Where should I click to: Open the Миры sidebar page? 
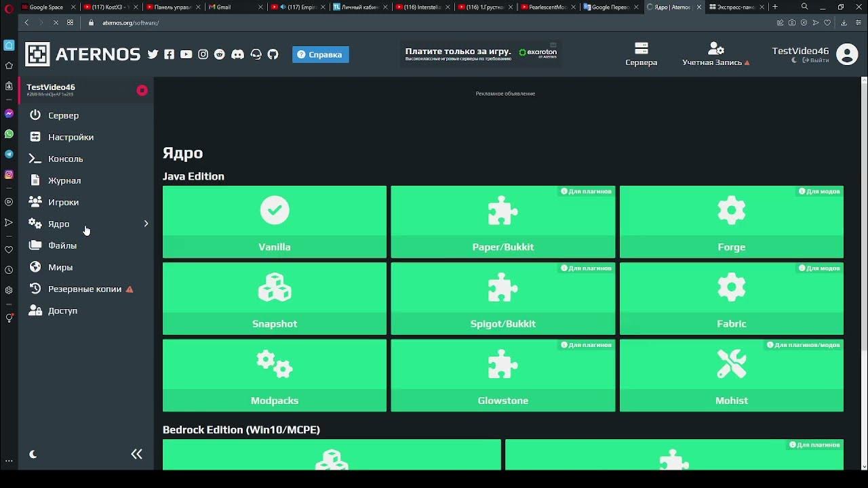(x=86, y=267)
